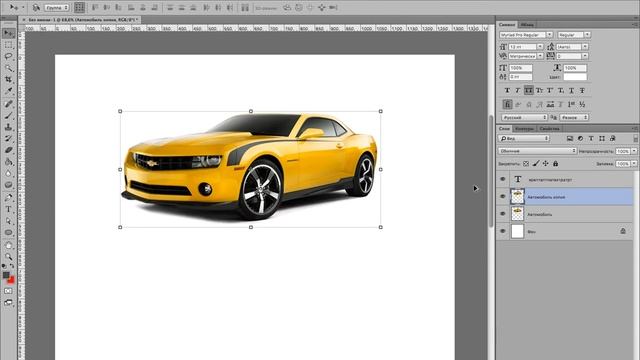Select the Eraser tool
The height and width of the screenshot is (360, 640).
point(9,150)
